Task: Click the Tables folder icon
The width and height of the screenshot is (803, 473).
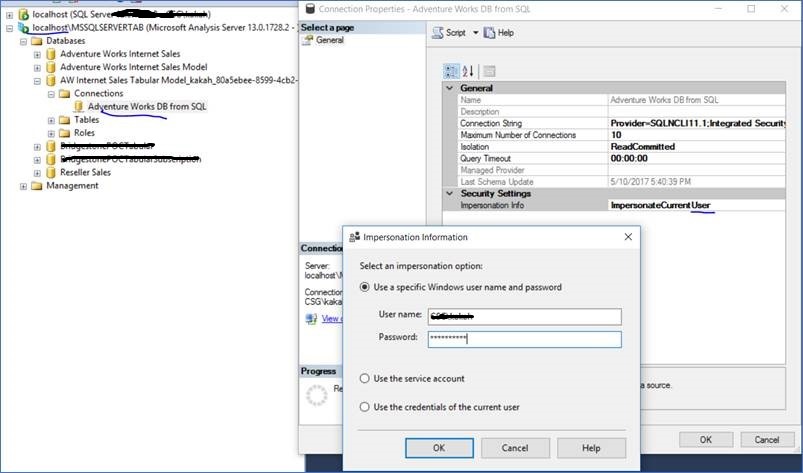Action: click(x=65, y=120)
